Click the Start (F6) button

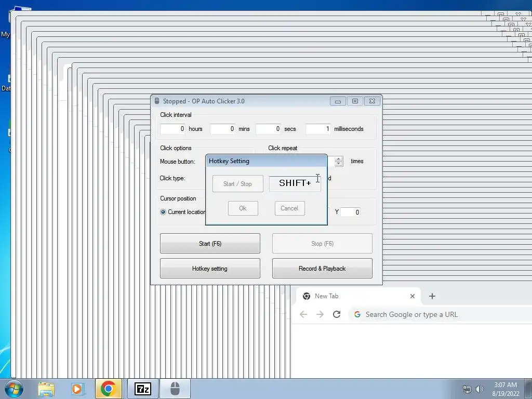[210, 243]
